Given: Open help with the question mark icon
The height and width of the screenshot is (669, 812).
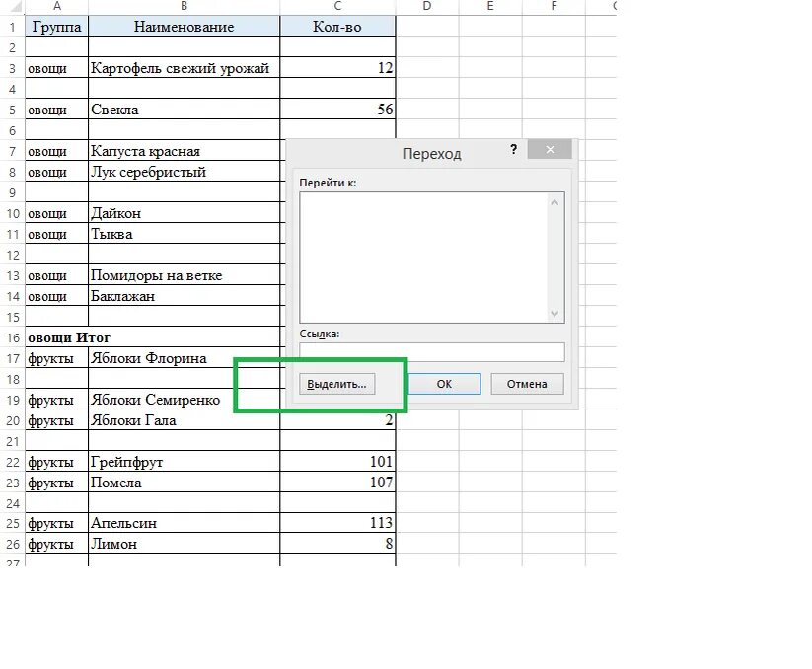Looking at the screenshot, I should (x=513, y=150).
